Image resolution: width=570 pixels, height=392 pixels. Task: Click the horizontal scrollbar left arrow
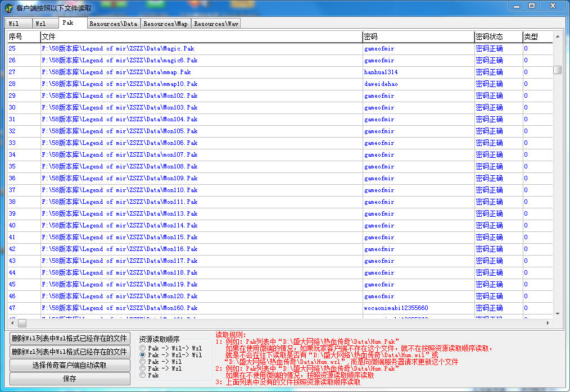click(x=13, y=323)
